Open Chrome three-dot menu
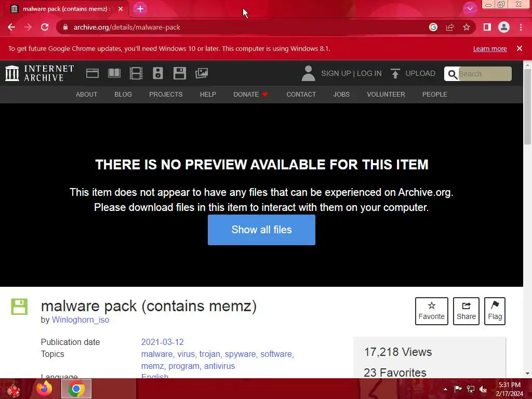The width and height of the screenshot is (532, 399). pyautogui.click(x=521, y=27)
